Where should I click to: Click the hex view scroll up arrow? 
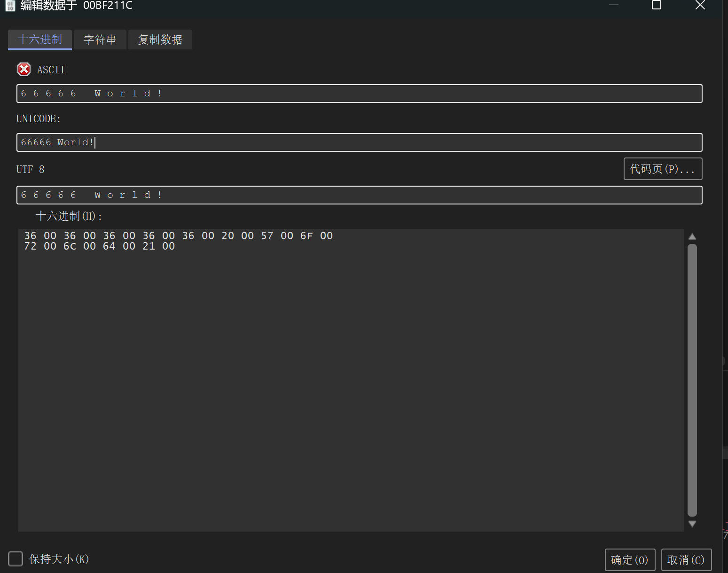click(x=692, y=236)
